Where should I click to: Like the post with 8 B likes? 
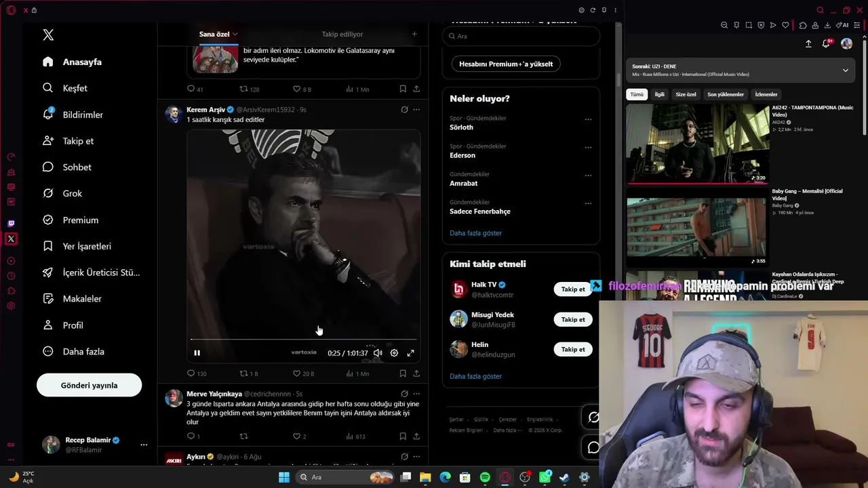click(302, 89)
